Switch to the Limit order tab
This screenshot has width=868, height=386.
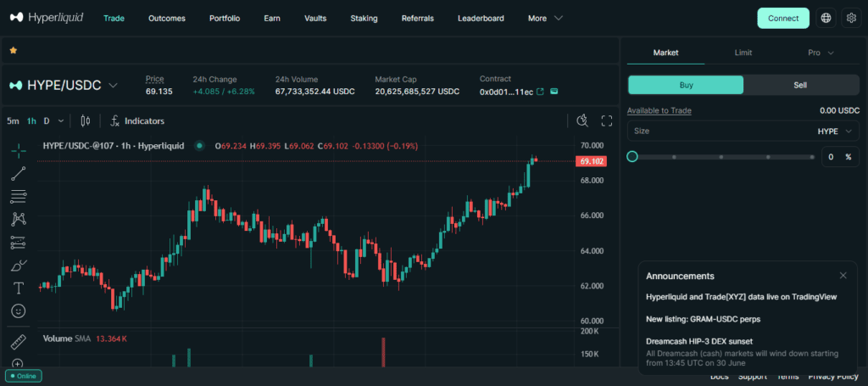coord(743,53)
